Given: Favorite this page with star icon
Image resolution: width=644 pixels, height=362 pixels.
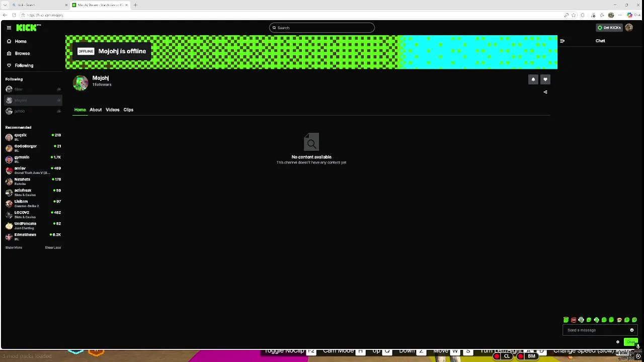Looking at the screenshot, I should pyautogui.click(x=574, y=15).
